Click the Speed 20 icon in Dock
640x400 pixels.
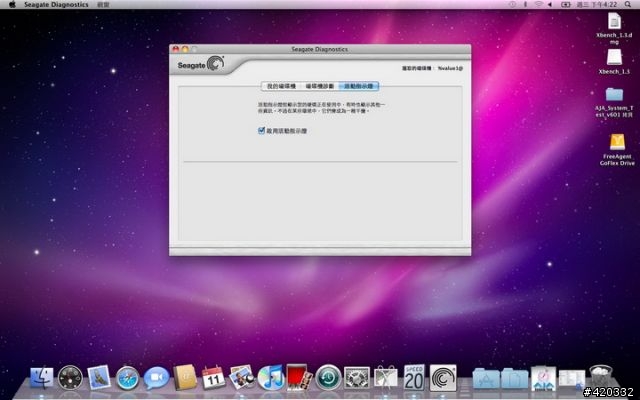[414, 378]
